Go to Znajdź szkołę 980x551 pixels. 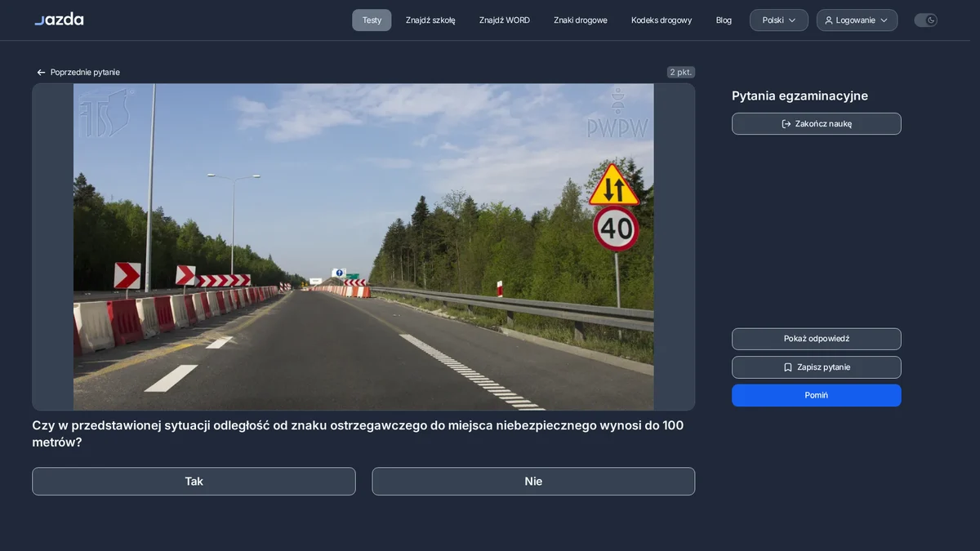pos(430,20)
